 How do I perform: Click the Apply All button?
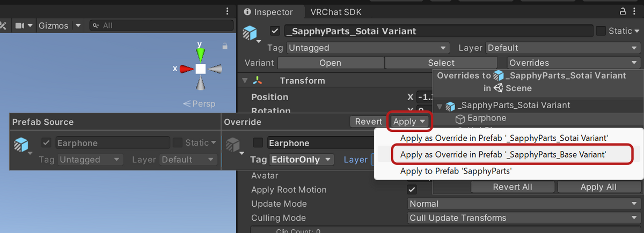click(598, 187)
